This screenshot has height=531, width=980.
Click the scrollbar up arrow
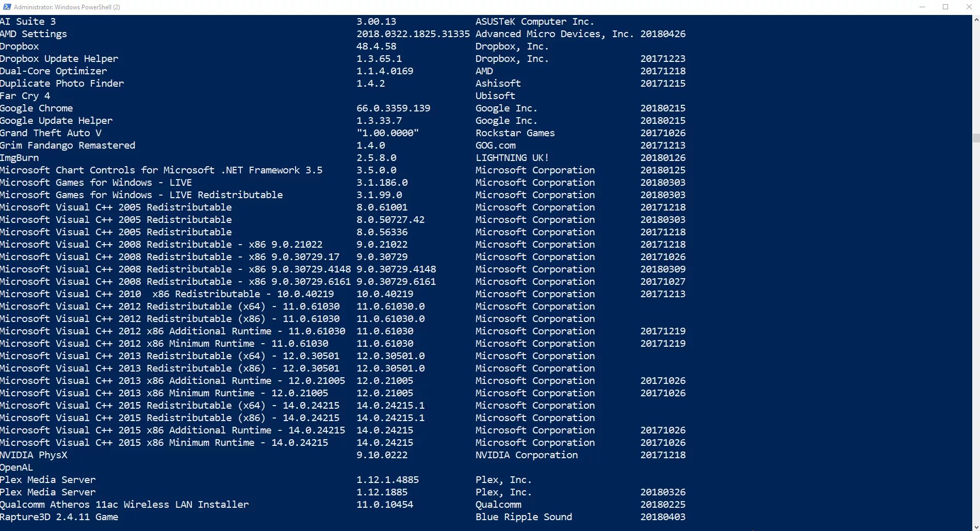point(976,20)
